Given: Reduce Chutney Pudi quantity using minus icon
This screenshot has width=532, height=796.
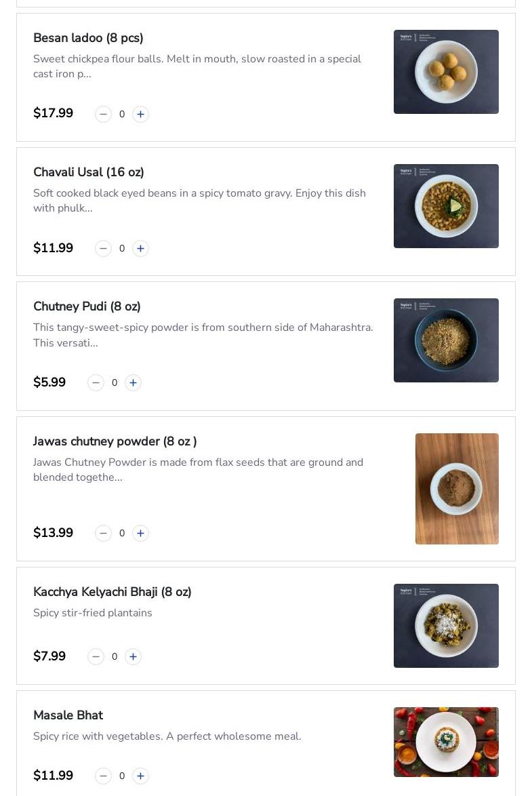Looking at the screenshot, I should click(x=96, y=382).
